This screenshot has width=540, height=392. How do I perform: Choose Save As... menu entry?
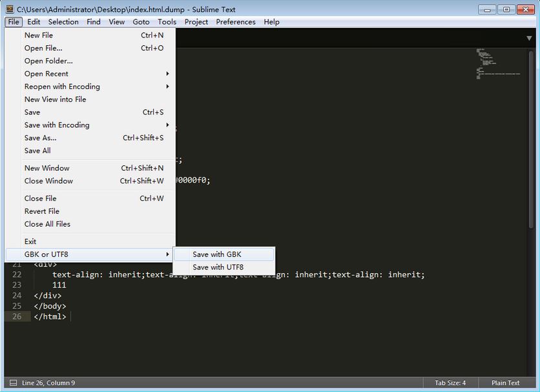click(90, 138)
